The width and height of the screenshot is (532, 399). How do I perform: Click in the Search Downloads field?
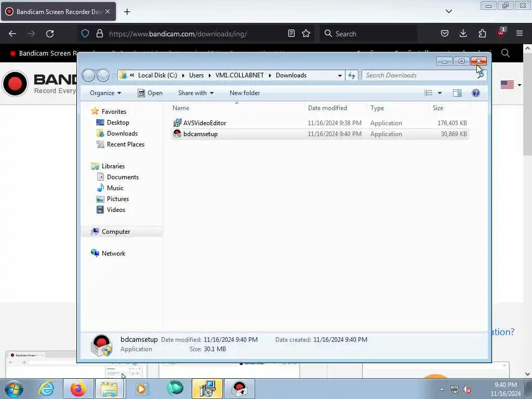pos(419,75)
